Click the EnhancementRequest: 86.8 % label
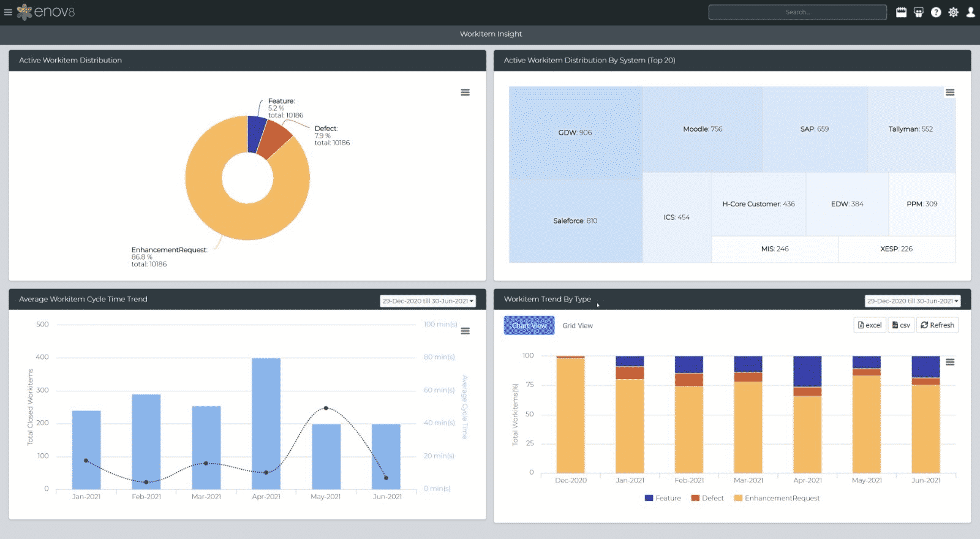 (x=169, y=257)
